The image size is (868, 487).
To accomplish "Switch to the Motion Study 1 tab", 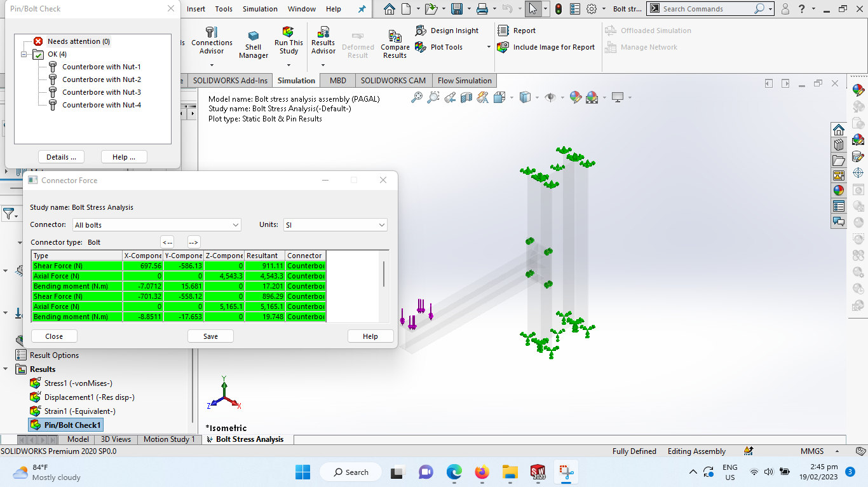I will 169,439.
